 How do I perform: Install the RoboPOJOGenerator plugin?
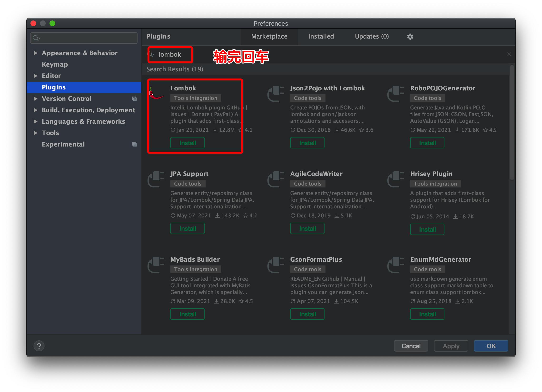427,143
